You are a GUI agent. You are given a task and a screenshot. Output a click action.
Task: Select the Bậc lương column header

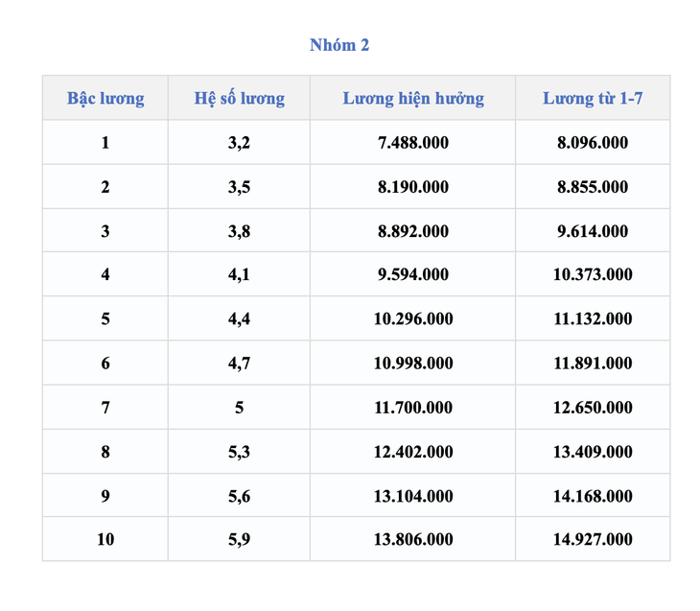pyautogui.click(x=105, y=98)
